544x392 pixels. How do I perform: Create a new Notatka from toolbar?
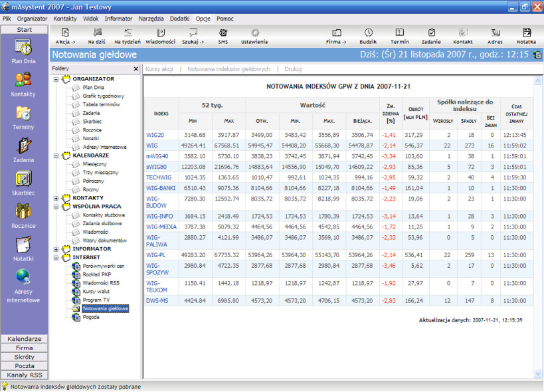click(526, 36)
